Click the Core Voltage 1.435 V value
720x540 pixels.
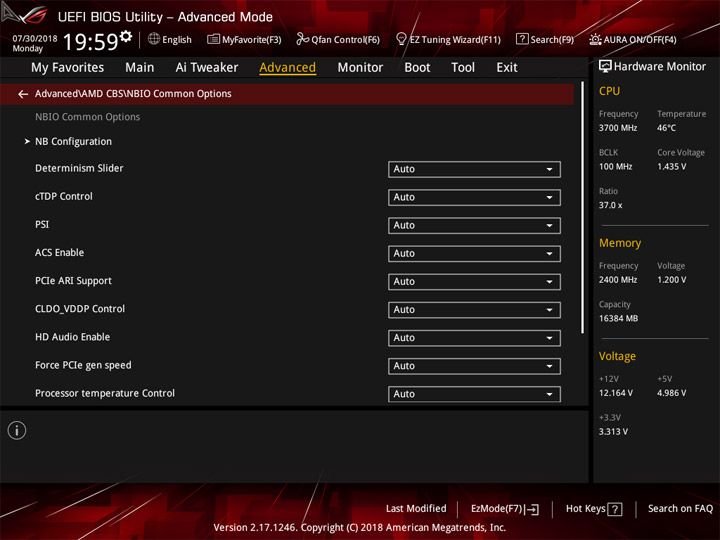point(671,167)
